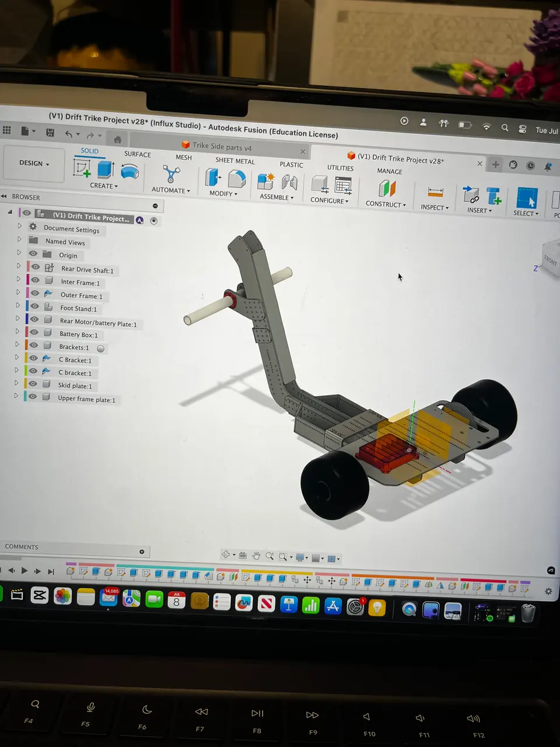The image size is (560, 747).
Task: Click the Save icon
Action: point(50,132)
